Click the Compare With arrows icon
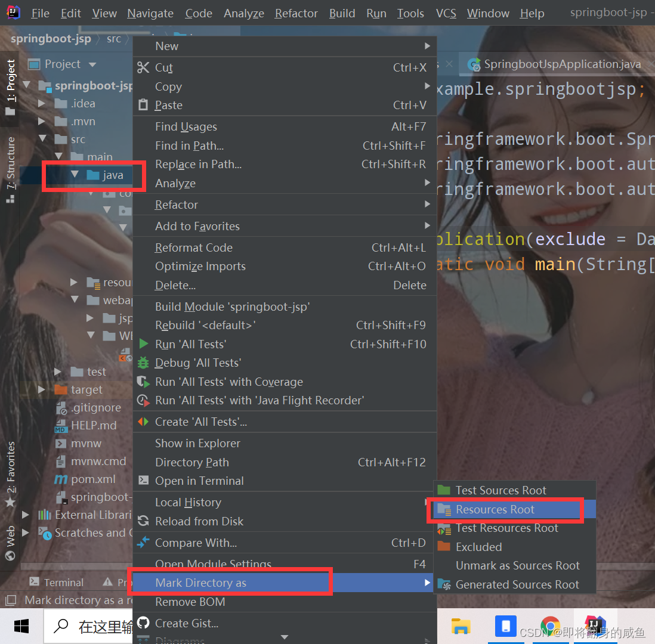The image size is (655, 644). pos(143,542)
